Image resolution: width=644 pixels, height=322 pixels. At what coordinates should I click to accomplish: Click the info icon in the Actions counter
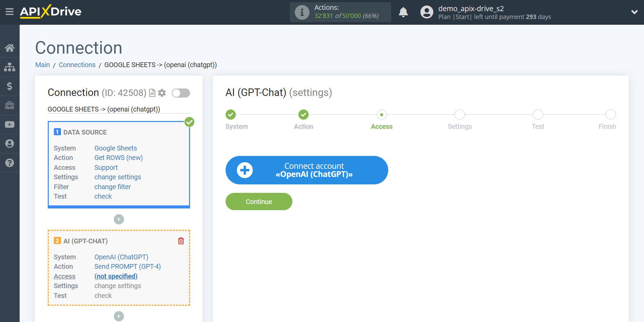pyautogui.click(x=302, y=12)
